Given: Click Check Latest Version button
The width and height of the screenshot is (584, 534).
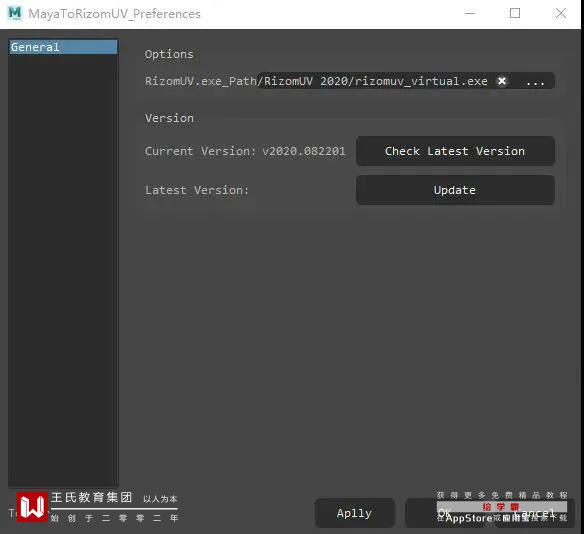Looking at the screenshot, I should [455, 151].
